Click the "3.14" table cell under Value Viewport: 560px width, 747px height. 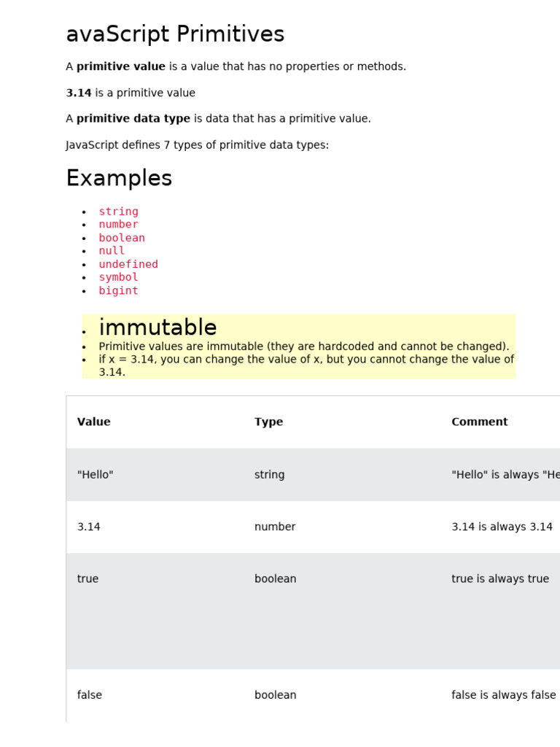click(89, 527)
